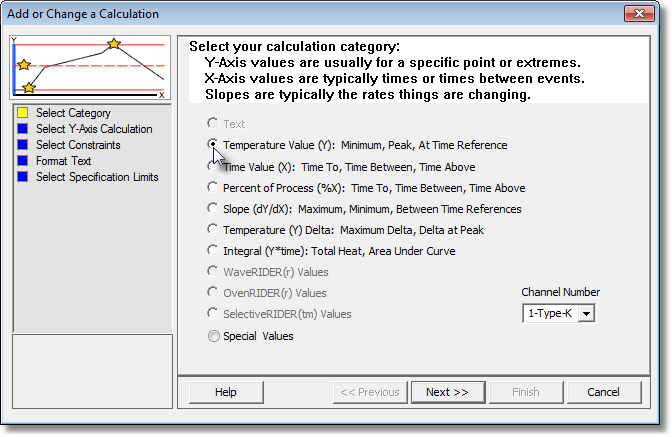Image resolution: width=672 pixels, height=437 pixels.
Task: Click the Select Specification Limits step label
Action: pyautogui.click(x=97, y=177)
